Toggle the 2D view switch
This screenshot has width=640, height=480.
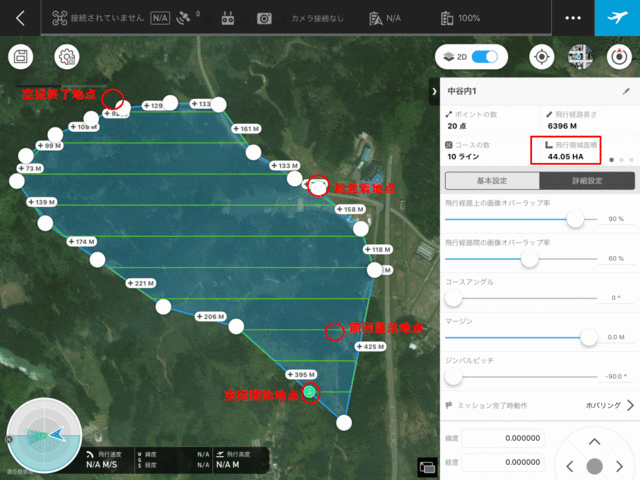point(484,57)
